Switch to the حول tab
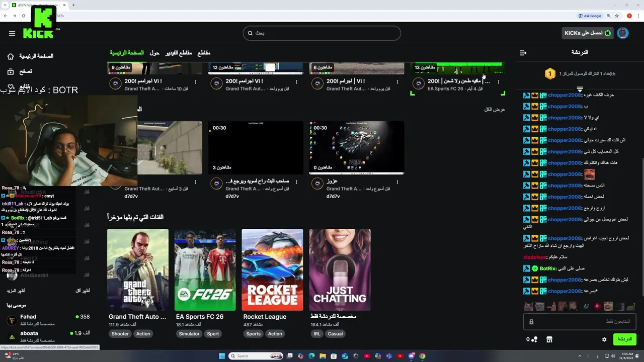 tap(154, 53)
